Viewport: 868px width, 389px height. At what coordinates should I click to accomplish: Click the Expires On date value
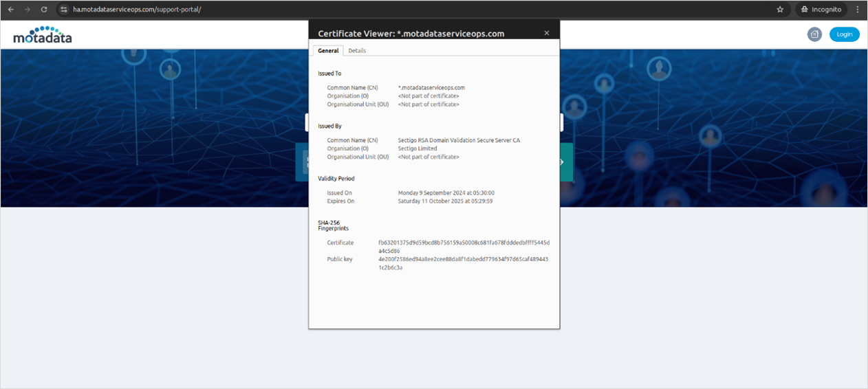pos(445,201)
